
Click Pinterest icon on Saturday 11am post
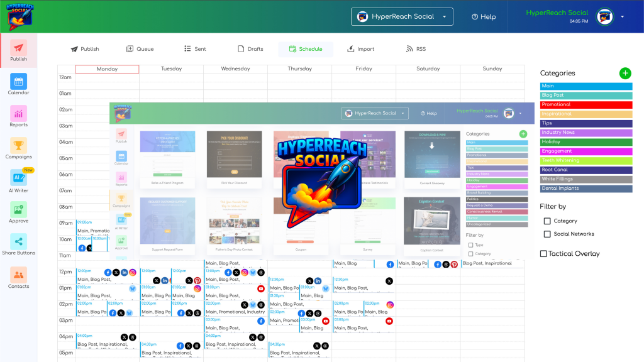[454, 265]
